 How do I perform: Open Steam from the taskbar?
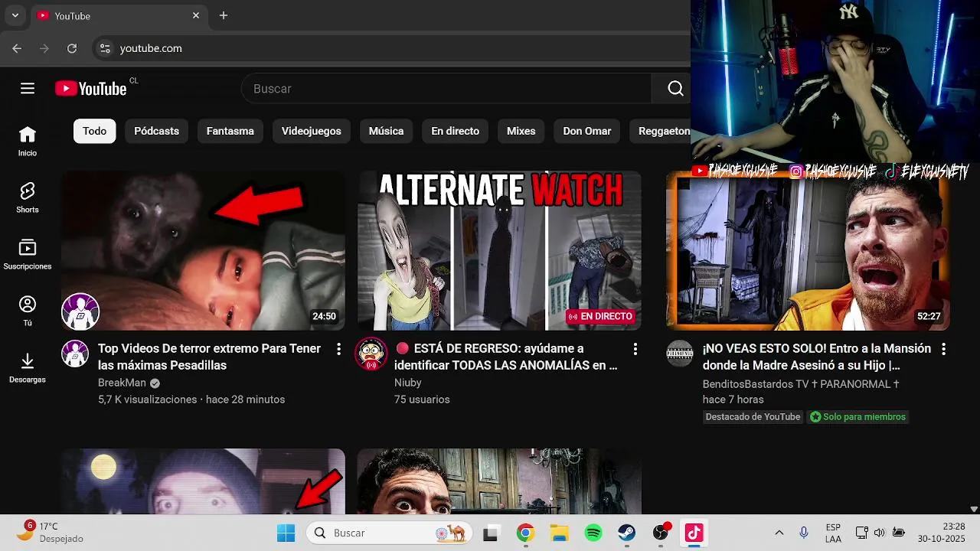pos(627,533)
